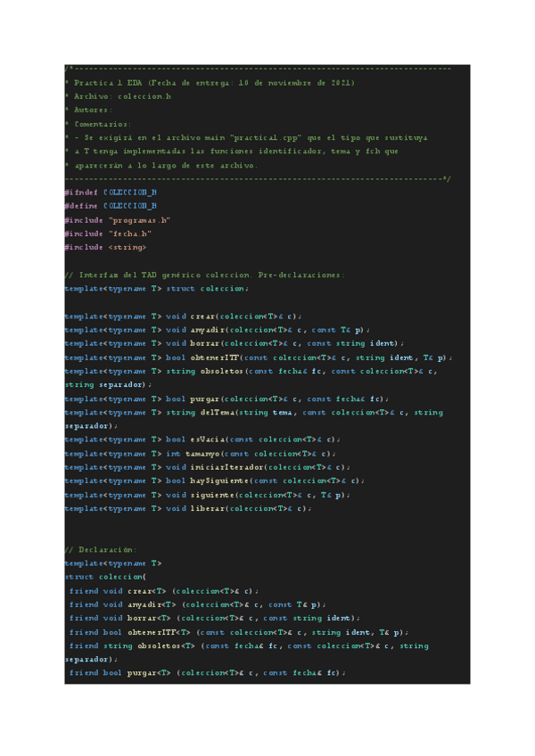Screen dimensions: 535x756
Task: Click the '#include "fecha.h"' line
Action: coord(109,234)
